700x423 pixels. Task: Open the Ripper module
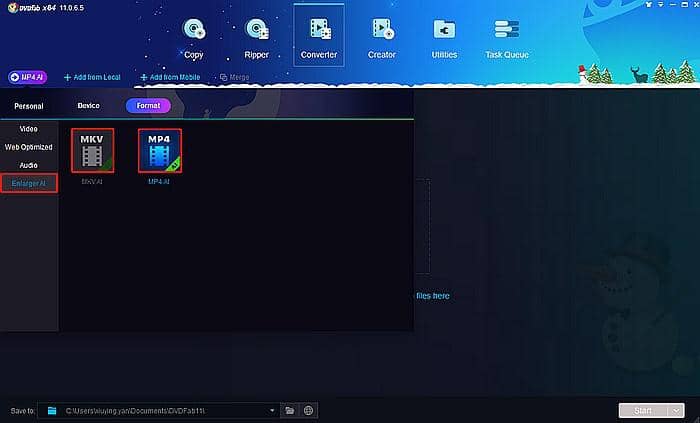[257, 38]
